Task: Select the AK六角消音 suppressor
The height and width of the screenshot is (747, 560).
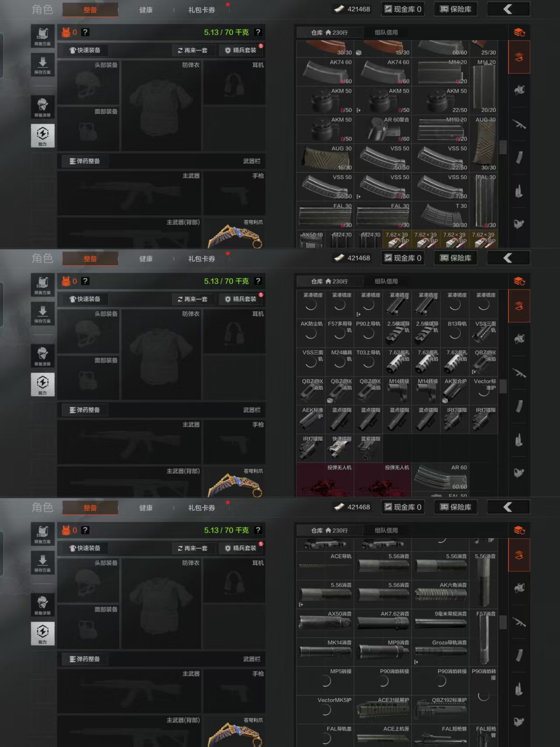Action: [x=440, y=595]
